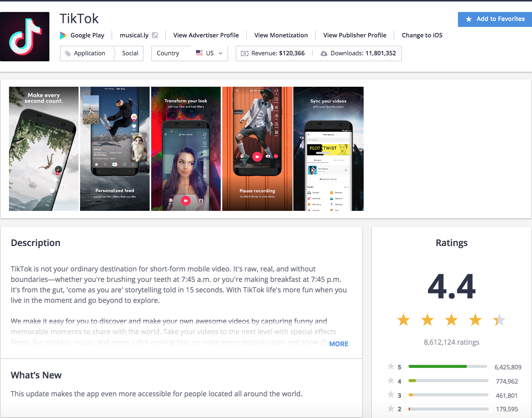Click the TikTok app logo icon
The width and height of the screenshot is (532, 418).
(25, 37)
